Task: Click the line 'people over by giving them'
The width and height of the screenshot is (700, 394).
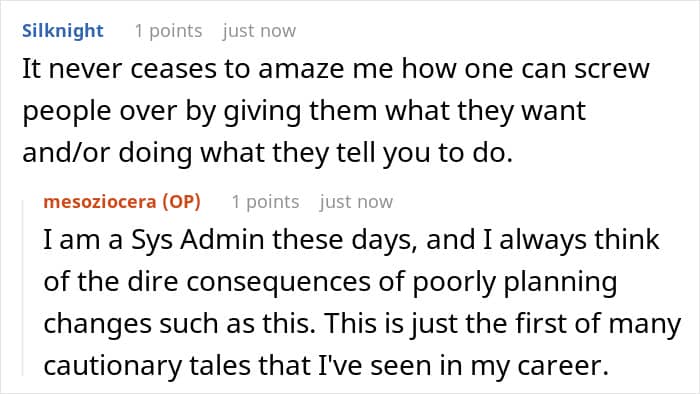Action: click(304, 112)
